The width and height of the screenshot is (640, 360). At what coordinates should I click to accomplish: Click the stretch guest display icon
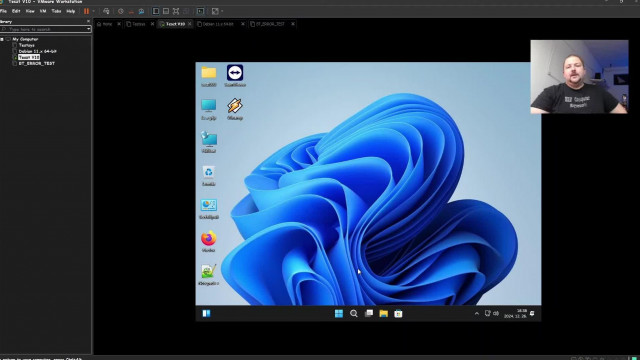pyautogui.click(x=215, y=11)
